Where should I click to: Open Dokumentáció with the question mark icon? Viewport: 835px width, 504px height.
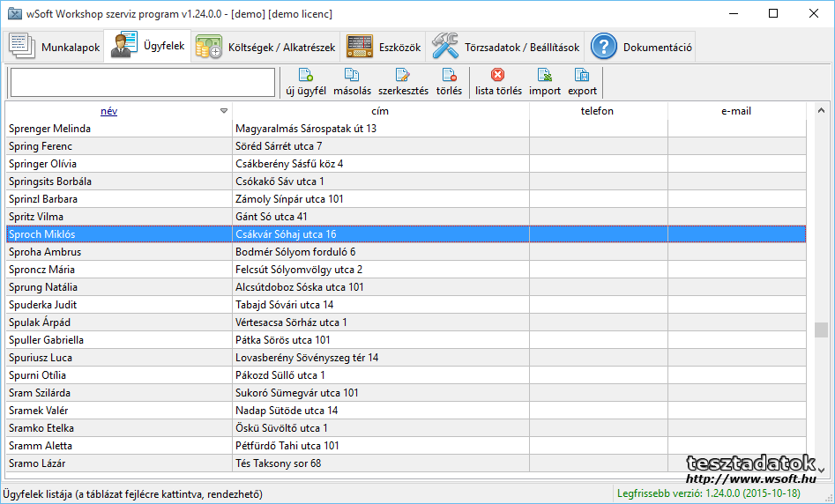604,48
